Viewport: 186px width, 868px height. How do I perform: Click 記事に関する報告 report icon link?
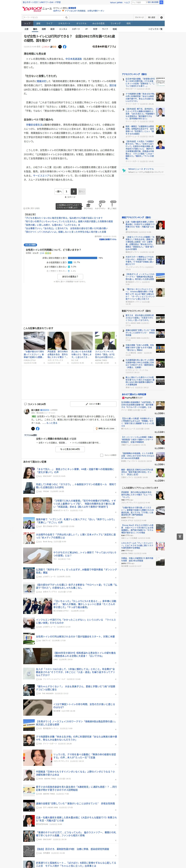(31, 209)
